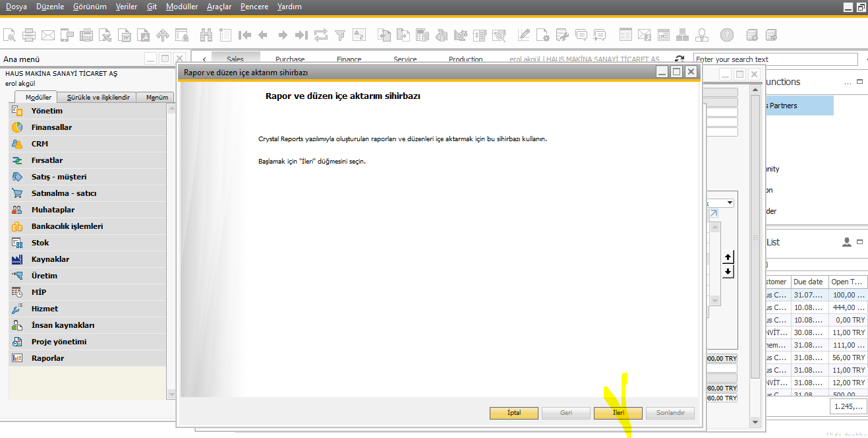The image size is (868, 438).
Task: Click the export to PDF icon
Action: coord(144,35)
